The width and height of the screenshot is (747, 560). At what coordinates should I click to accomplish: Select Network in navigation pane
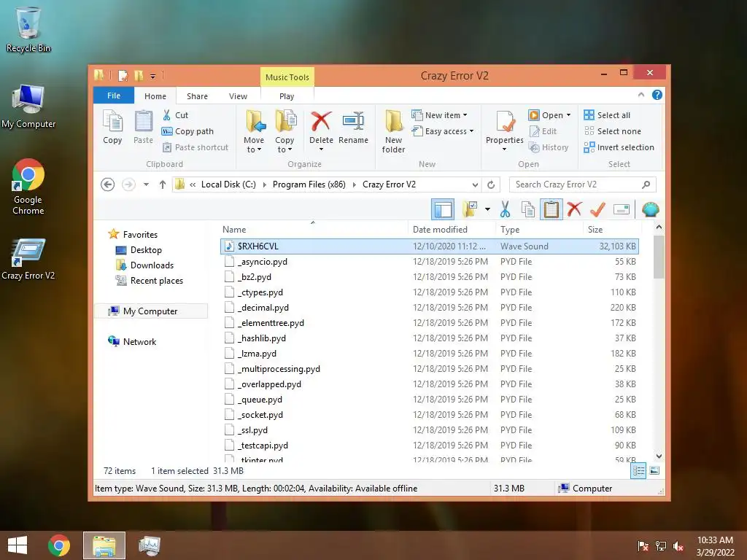tap(132, 342)
